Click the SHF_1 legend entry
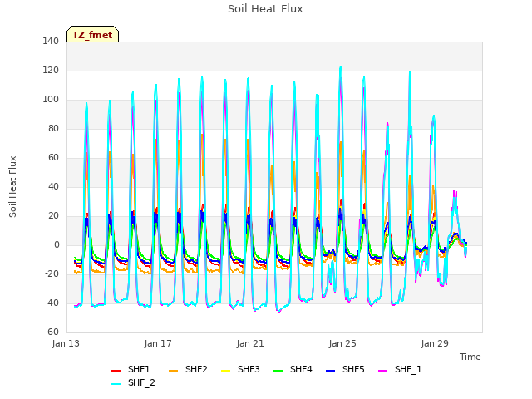This screenshot has height=399, width=532. tap(400, 369)
